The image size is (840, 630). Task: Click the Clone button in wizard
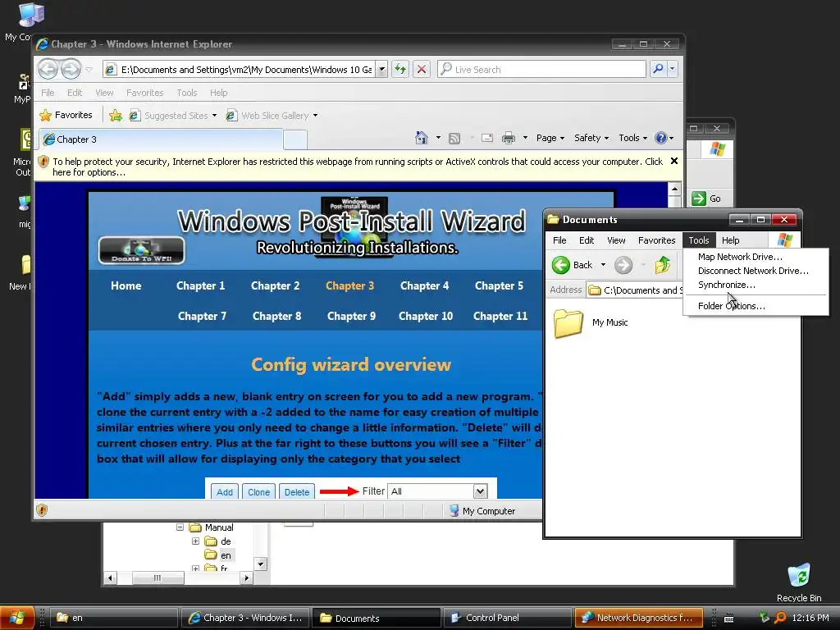click(x=258, y=492)
